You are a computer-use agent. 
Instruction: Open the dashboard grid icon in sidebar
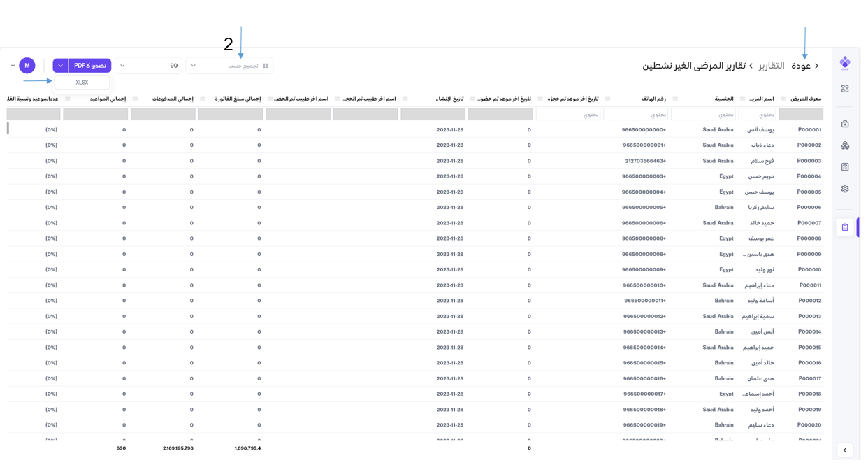845,89
